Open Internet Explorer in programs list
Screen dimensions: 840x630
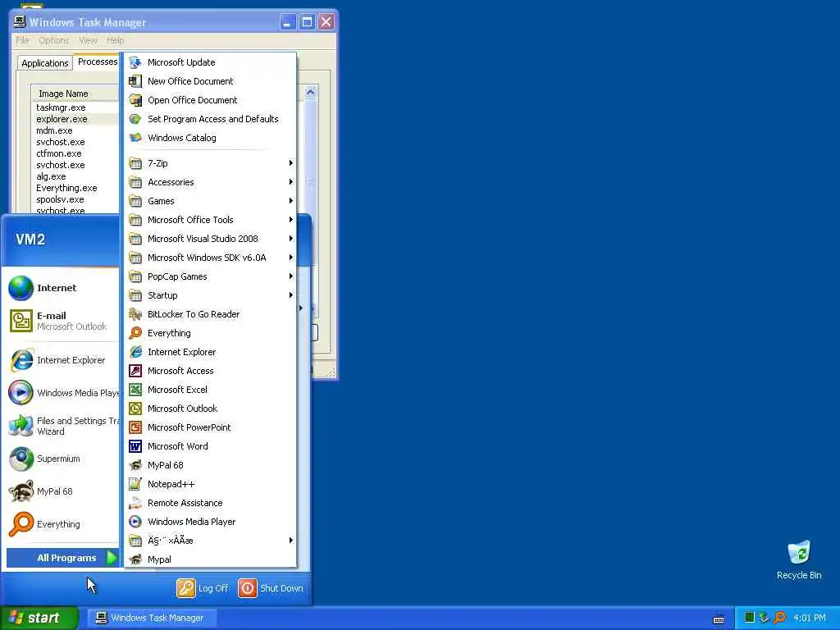click(x=210, y=352)
